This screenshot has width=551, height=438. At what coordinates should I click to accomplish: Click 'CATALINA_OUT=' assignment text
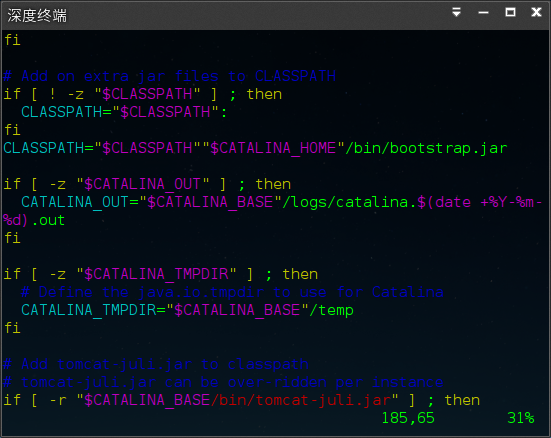click(x=79, y=202)
